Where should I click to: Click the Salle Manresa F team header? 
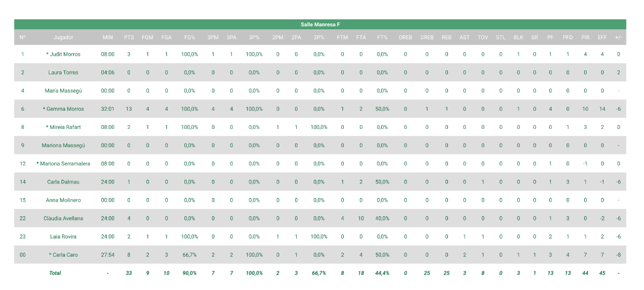320,25
